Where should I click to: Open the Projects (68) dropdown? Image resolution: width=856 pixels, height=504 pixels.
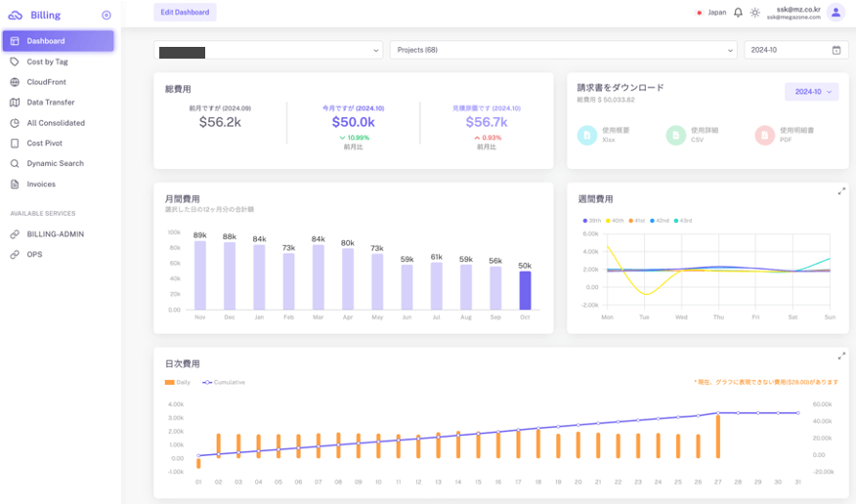(x=564, y=50)
